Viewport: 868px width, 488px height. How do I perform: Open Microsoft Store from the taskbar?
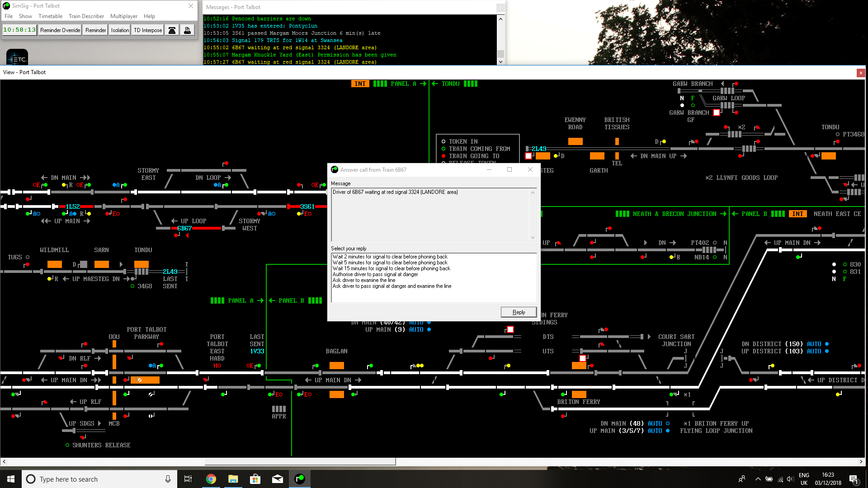tap(255, 479)
